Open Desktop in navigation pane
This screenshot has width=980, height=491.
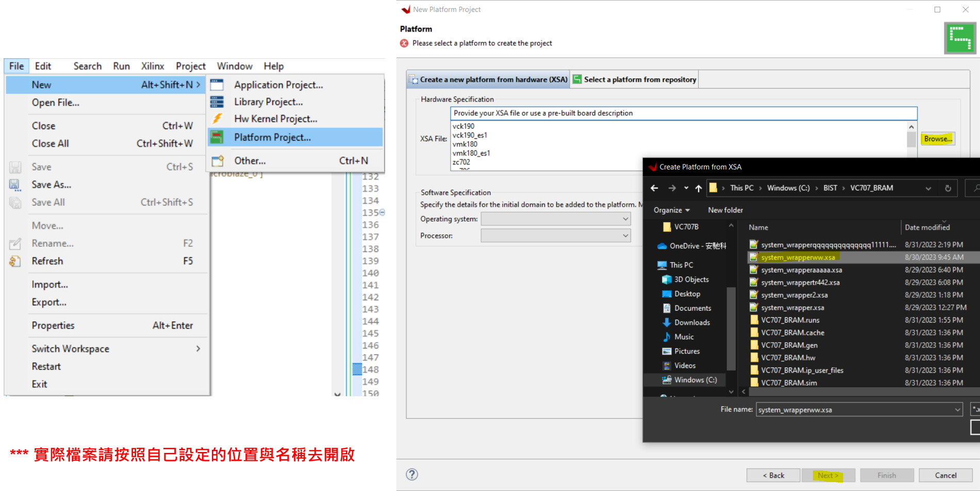pyautogui.click(x=681, y=294)
